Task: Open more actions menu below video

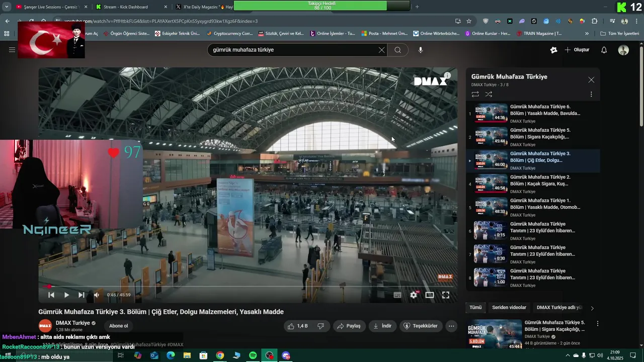Action: point(451,326)
